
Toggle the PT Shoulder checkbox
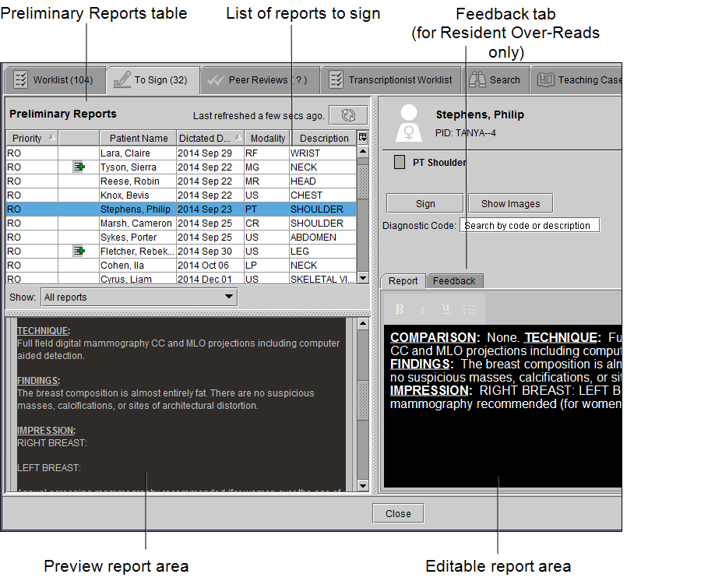pos(400,163)
